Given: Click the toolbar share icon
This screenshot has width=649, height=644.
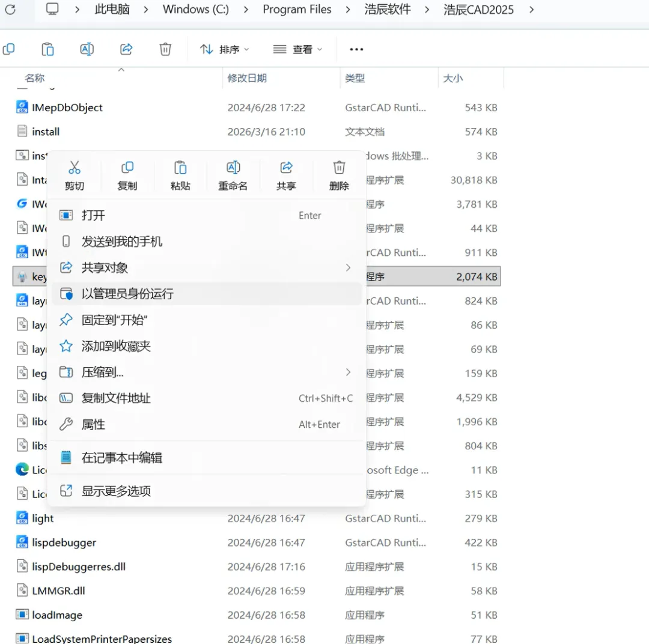Looking at the screenshot, I should 126,49.
